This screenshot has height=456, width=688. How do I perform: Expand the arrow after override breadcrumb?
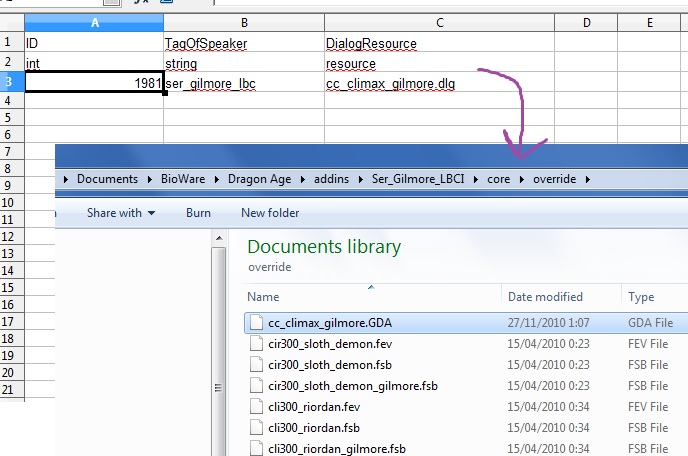588,180
